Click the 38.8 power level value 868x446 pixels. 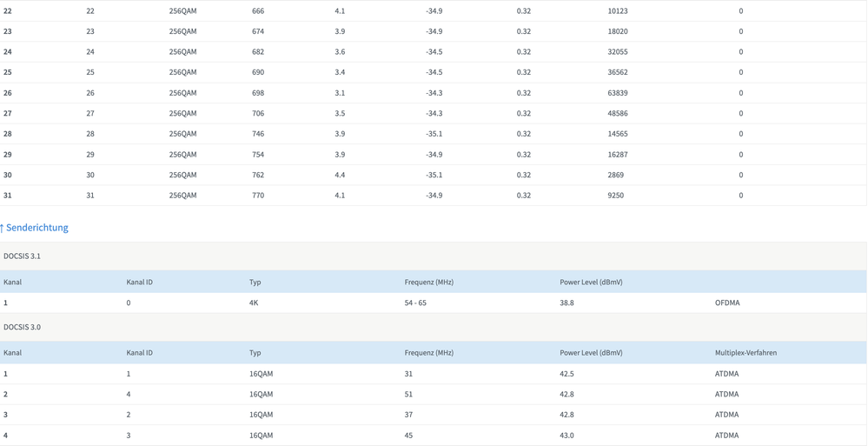567,303
